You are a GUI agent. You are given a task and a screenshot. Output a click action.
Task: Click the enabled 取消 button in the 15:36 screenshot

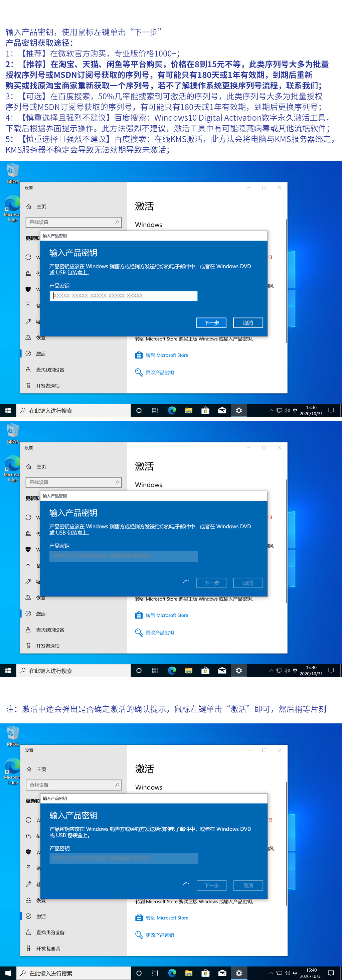248,323
